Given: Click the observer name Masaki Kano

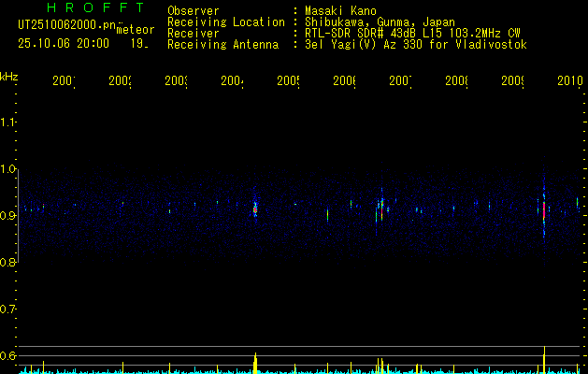Looking at the screenshot, I should pyautogui.click(x=340, y=11).
